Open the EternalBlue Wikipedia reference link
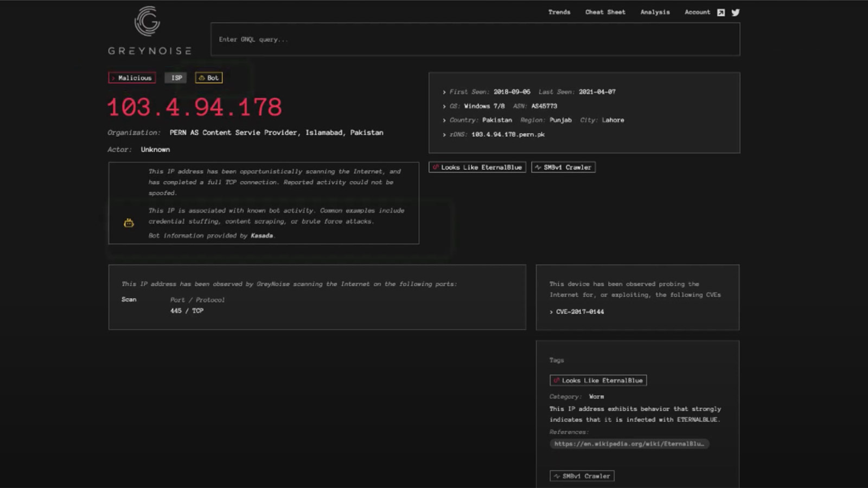 point(629,444)
